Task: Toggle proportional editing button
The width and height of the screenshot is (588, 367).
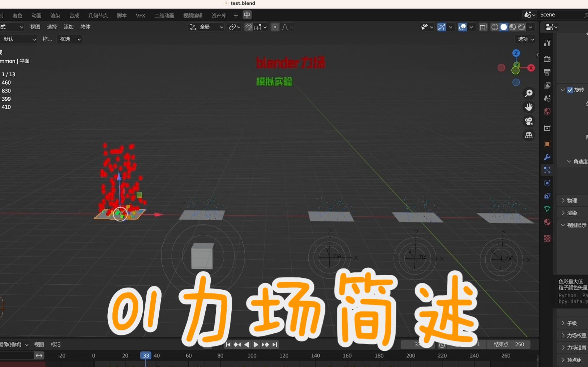Action: click(275, 27)
